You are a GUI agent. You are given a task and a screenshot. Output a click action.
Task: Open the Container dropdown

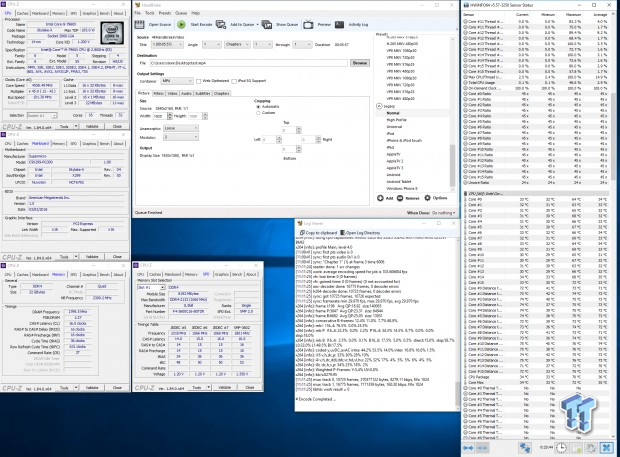177,81
